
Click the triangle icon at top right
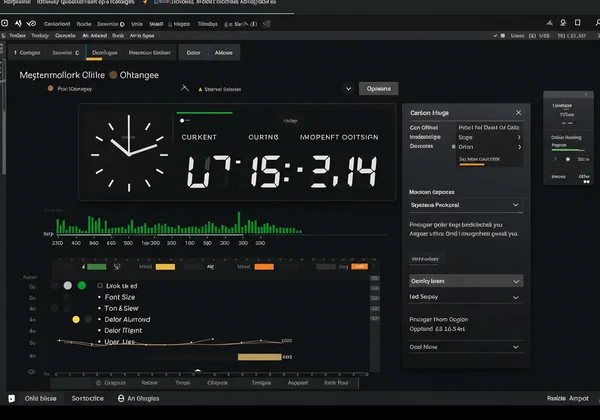point(549,23)
